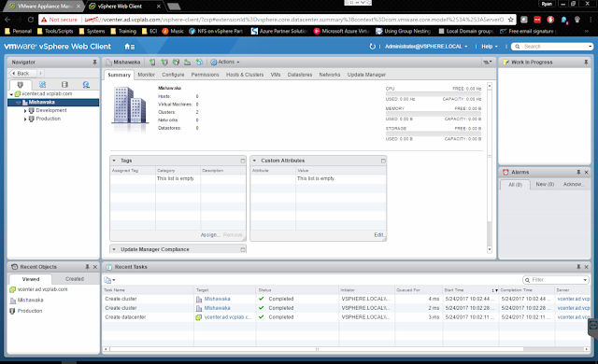Bookmark this page with the star icon
Viewport: 598px width, 364px height.
(511, 20)
